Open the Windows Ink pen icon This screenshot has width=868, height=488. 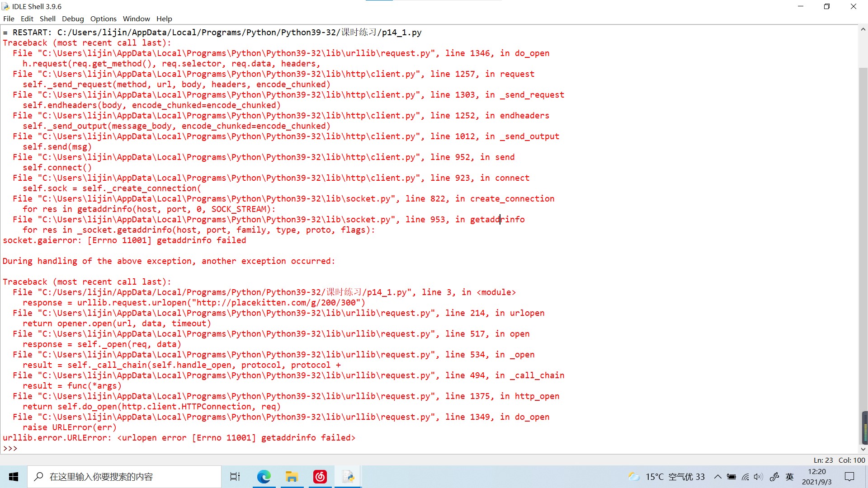774,477
